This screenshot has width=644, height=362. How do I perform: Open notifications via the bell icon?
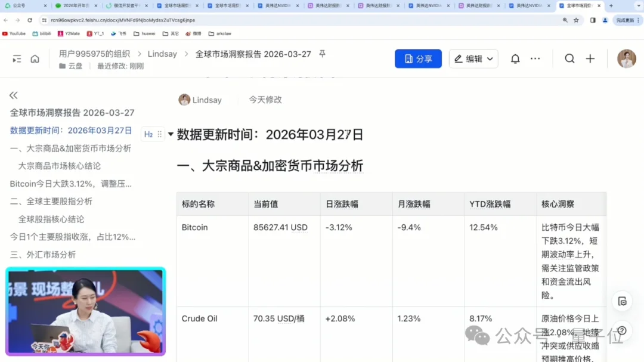coord(515,58)
